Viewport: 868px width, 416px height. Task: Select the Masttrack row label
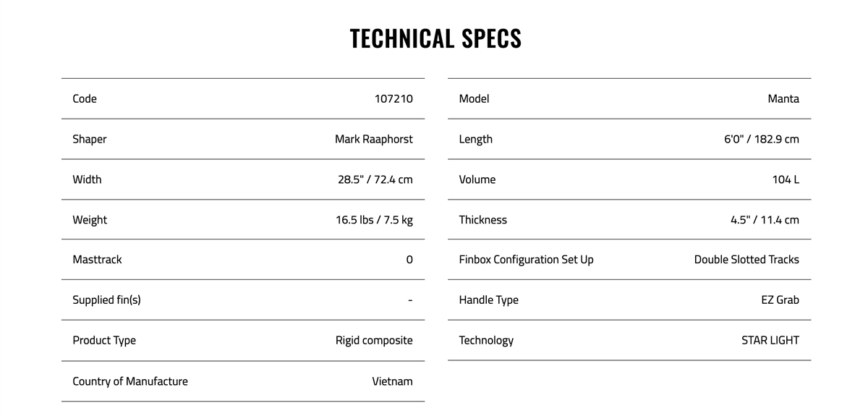pyautogui.click(x=97, y=259)
